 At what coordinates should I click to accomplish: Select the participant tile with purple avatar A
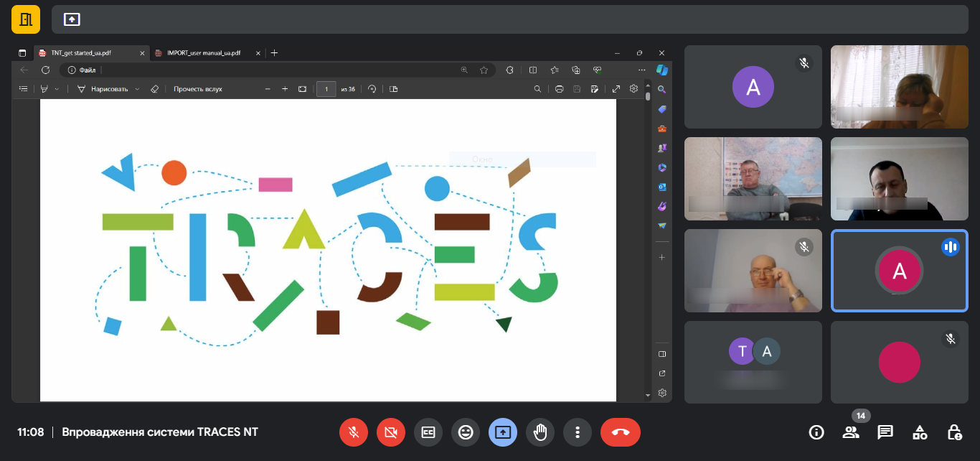753,87
